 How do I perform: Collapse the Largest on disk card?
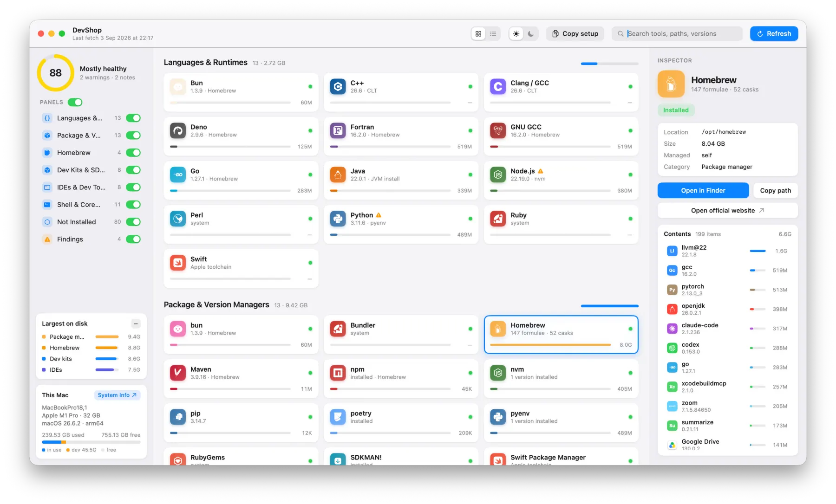tap(136, 323)
